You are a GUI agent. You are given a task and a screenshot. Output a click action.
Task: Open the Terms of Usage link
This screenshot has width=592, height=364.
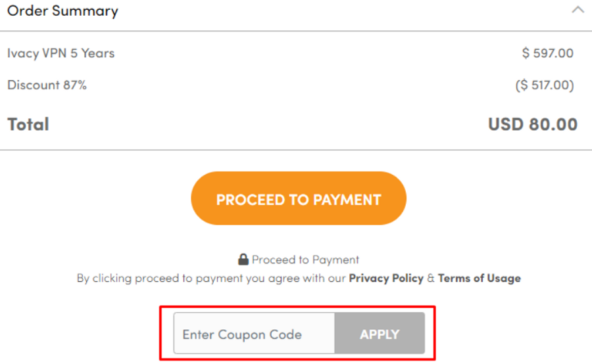click(479, 278)
